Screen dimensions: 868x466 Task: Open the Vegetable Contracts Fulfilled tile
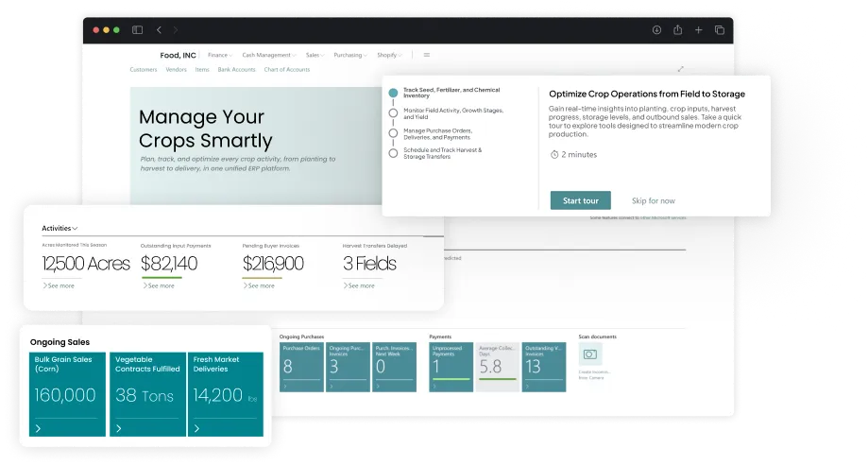[147, 394]
